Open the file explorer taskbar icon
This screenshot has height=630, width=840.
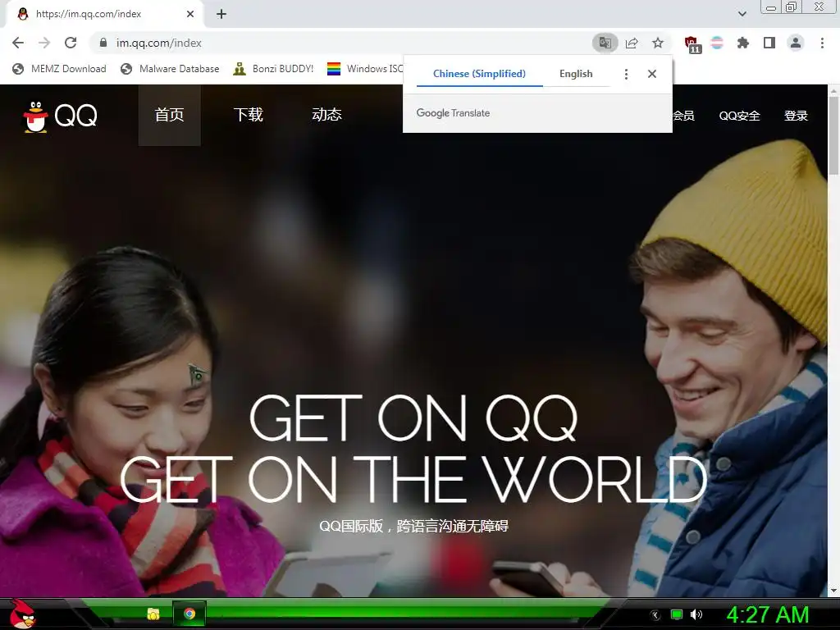coord(153,614)
